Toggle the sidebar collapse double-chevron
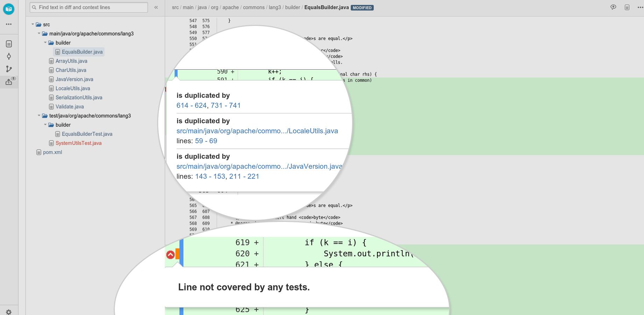This screenshot has height=315, width=644. coord(156,7)
